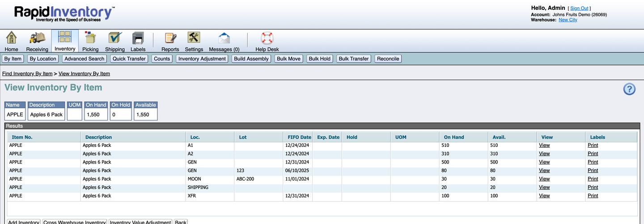Viewport: 644px width, 224px height.
Task: Open the New City warehouse link
Action: click(x=568, y=20)
